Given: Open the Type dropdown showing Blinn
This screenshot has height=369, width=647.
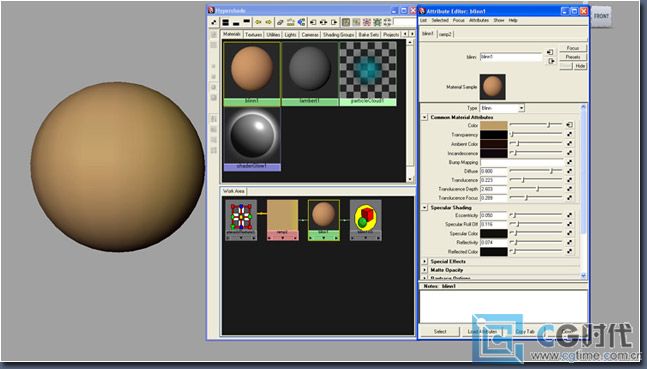Looking at the screenshot, I should [502, 108].
